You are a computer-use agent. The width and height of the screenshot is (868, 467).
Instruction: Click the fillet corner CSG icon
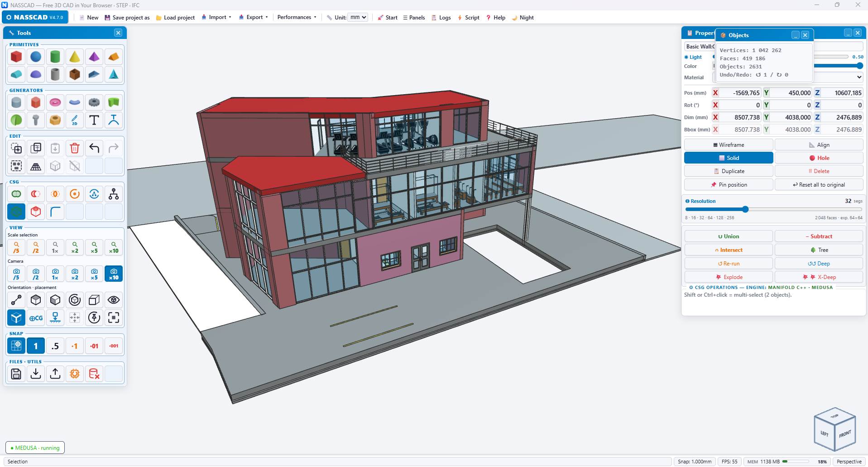click(x=55, y=212)
